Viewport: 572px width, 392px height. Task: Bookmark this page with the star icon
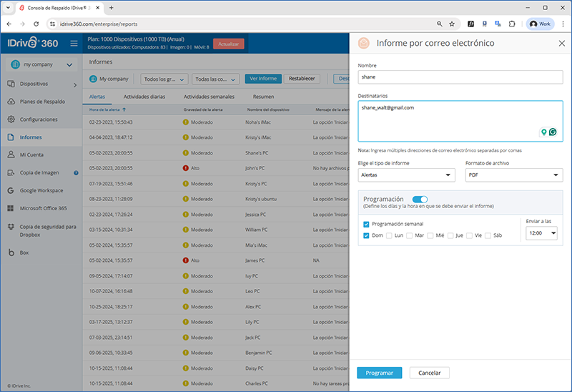451,24
